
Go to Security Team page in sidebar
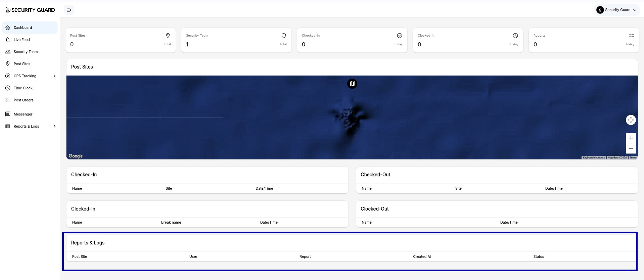(x=30, y=52)
